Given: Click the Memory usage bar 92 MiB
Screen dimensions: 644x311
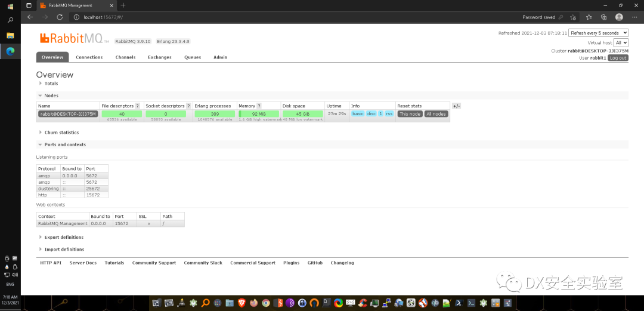Looking at the screenshot, I should 259,114.
